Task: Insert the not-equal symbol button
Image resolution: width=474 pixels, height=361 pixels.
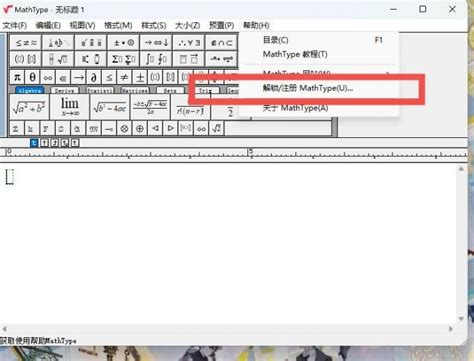Action: (x=125, y=77)
